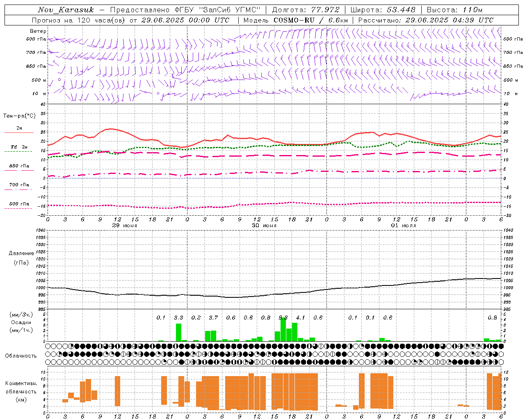This screenshot has height=420, width=525.
Task: Click the Облачность cloud cover label
Action: (21, 356)
